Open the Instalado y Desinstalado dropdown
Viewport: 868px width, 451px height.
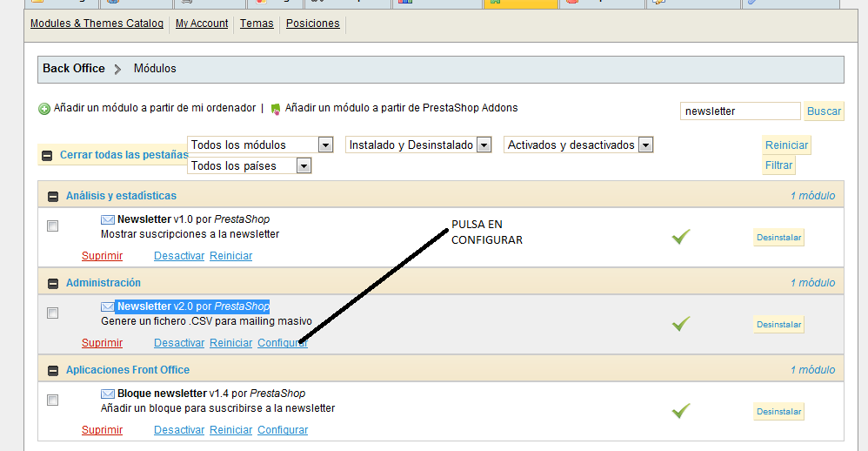coord(484,145)
